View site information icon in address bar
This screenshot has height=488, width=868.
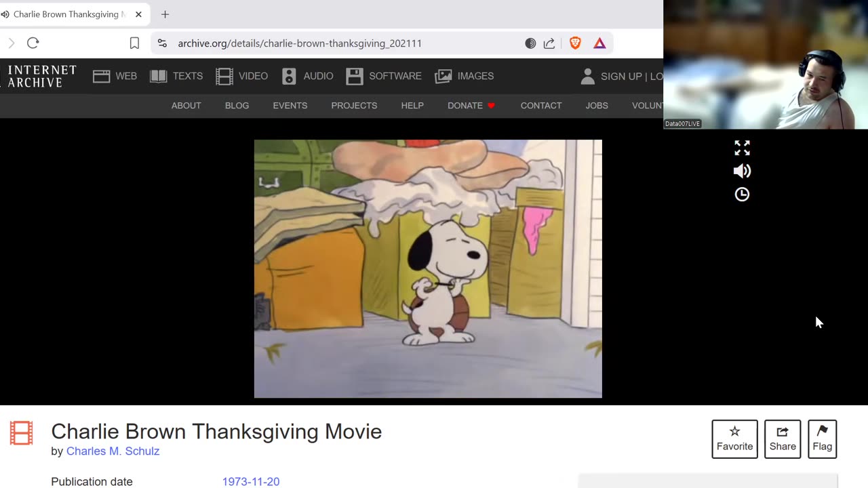161,43
